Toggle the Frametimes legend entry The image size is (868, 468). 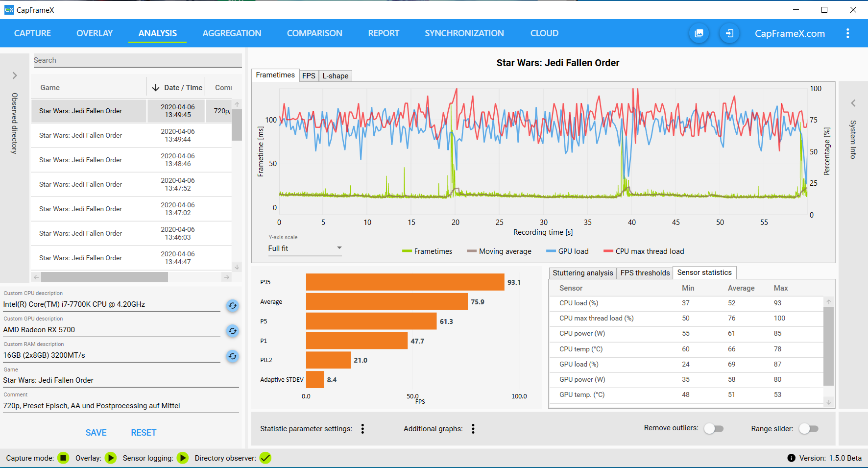[x=427, y=251]
